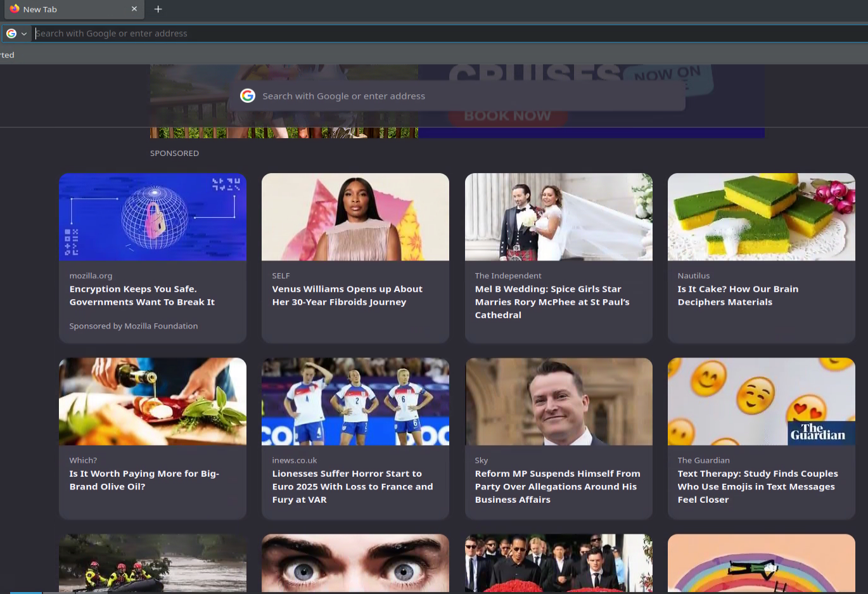Open the Google search engine dropdown in address bar
This screenshot has width=868, height=594.
16,34
